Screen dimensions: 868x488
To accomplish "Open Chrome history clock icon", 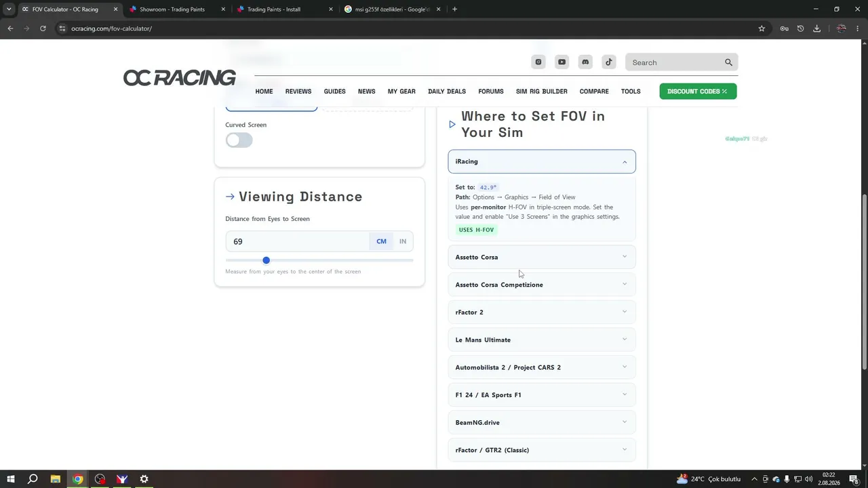I will (800, 28).
